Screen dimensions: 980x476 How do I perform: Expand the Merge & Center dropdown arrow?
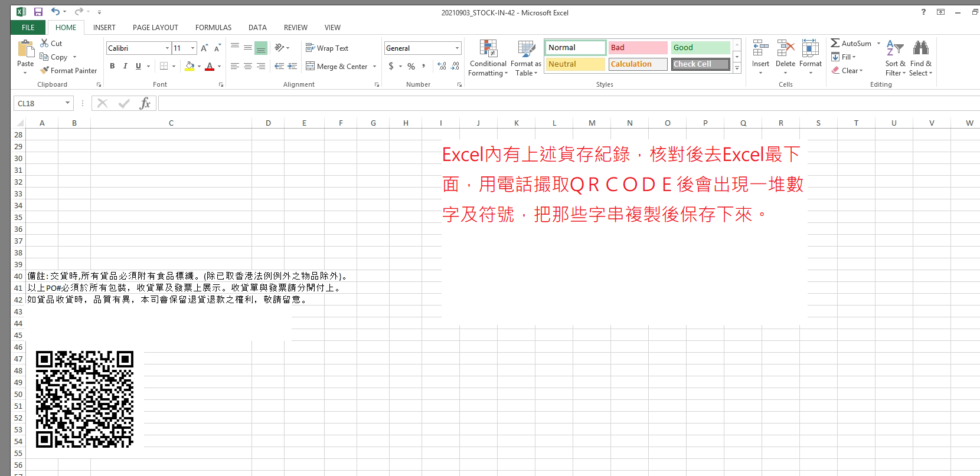374,66
